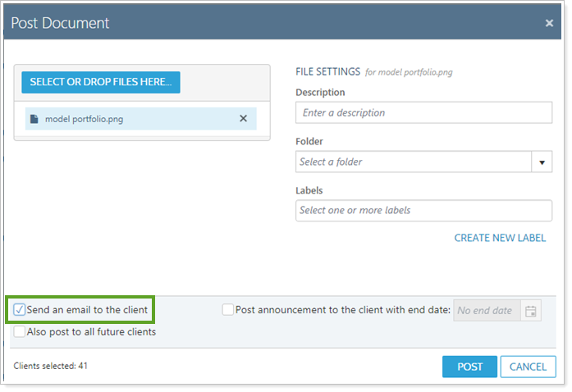Uncheck Send an email to the client
The image size is (572, 392).
(x=20, y=310)
